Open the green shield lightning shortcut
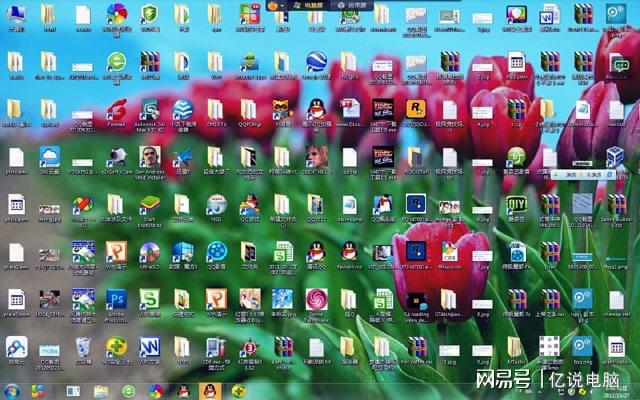Viewport: 640px width, 400px height. click(149, 14)
